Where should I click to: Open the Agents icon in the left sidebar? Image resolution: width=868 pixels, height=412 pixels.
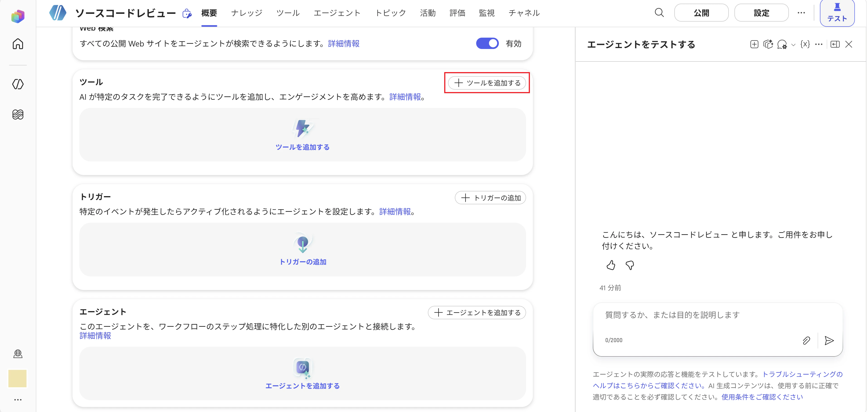18,84
